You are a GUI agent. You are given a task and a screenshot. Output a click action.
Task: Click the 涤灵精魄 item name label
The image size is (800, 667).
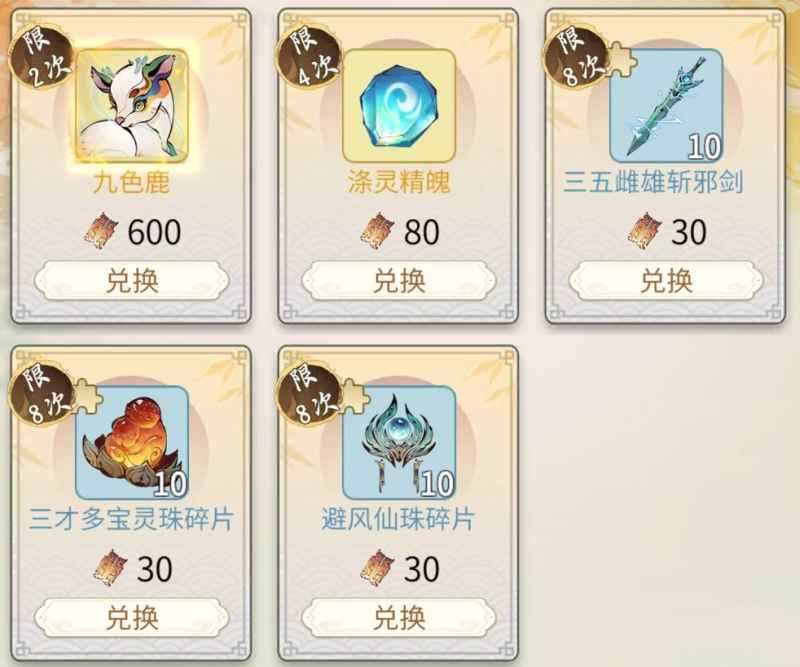click(x=399, y=182)
